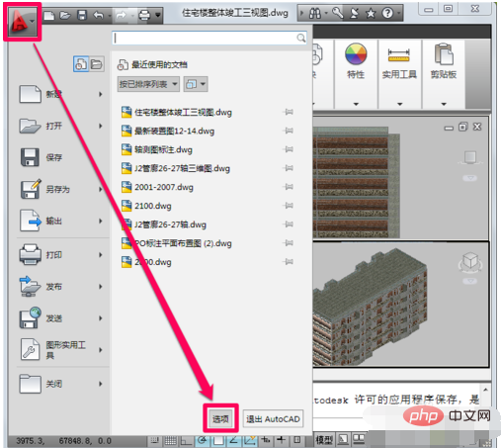This screenshot has height=448, width=501.
Task: Click the Open folder icon in quick access toolbar
Action: coord(65,15)
